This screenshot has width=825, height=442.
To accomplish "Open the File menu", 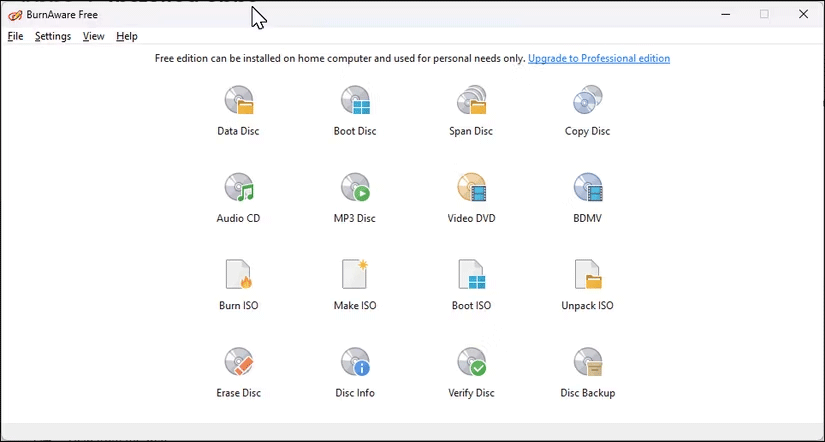I will click(15, 36).
